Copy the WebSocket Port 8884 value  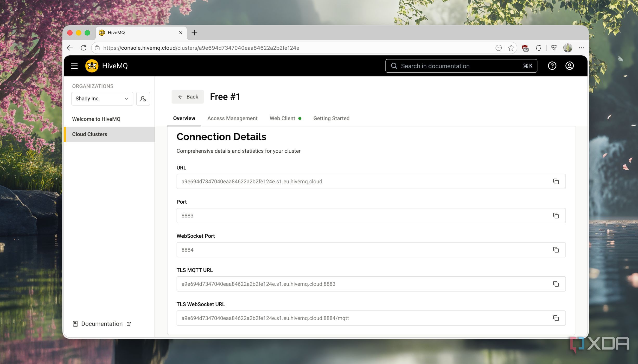pyautogui.click(x=556, y=250)
